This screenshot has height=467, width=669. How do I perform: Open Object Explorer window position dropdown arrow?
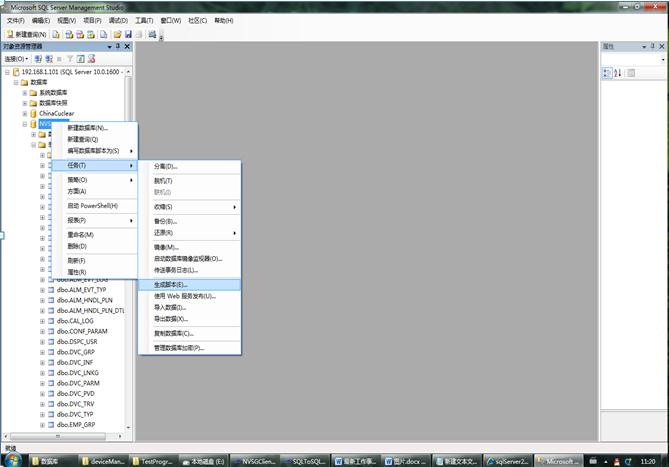point(110,46)
